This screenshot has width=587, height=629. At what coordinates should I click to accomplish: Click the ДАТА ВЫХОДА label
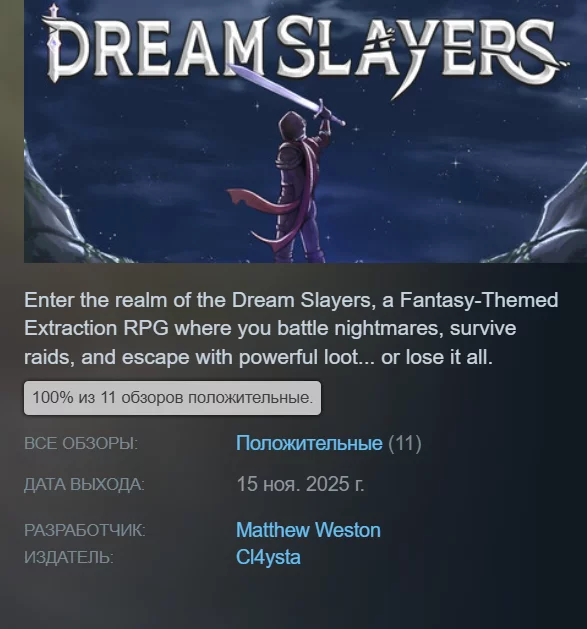(84, 485)
